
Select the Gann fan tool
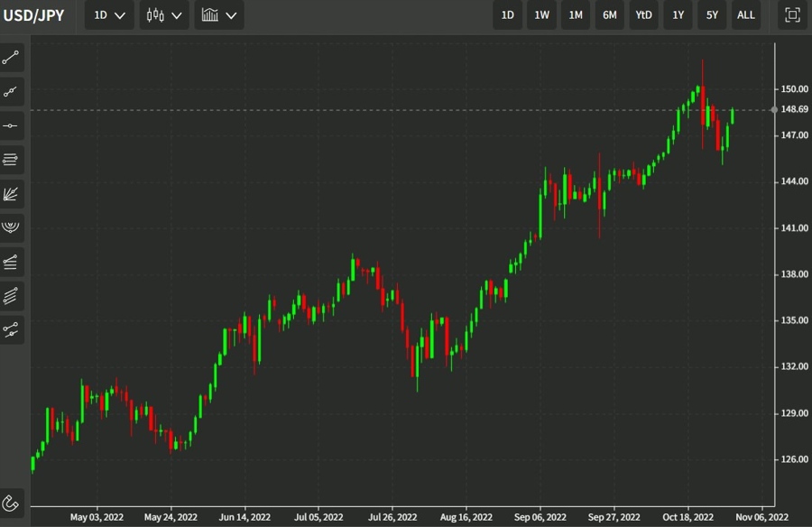11,194
